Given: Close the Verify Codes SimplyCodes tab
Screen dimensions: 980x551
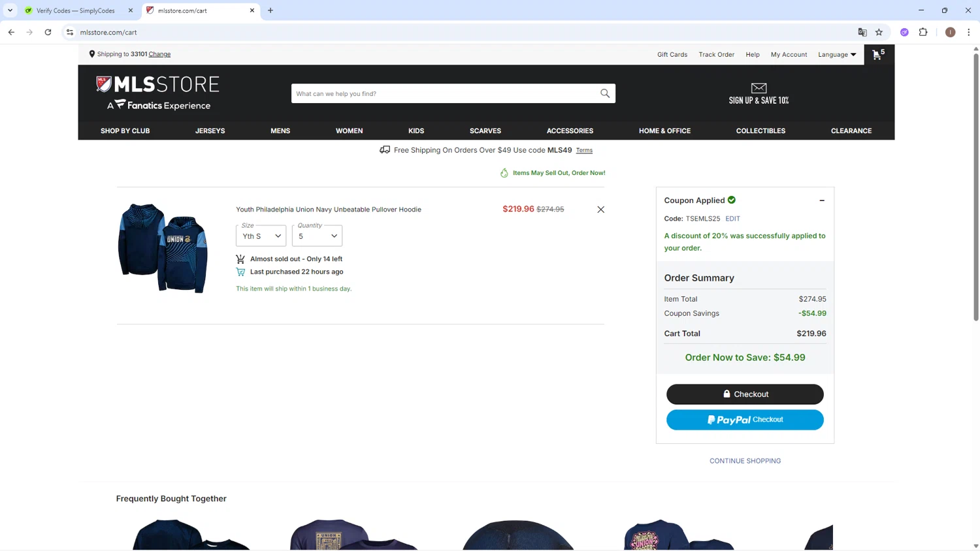Looking at the screenshot, I should tap(131, 10).
